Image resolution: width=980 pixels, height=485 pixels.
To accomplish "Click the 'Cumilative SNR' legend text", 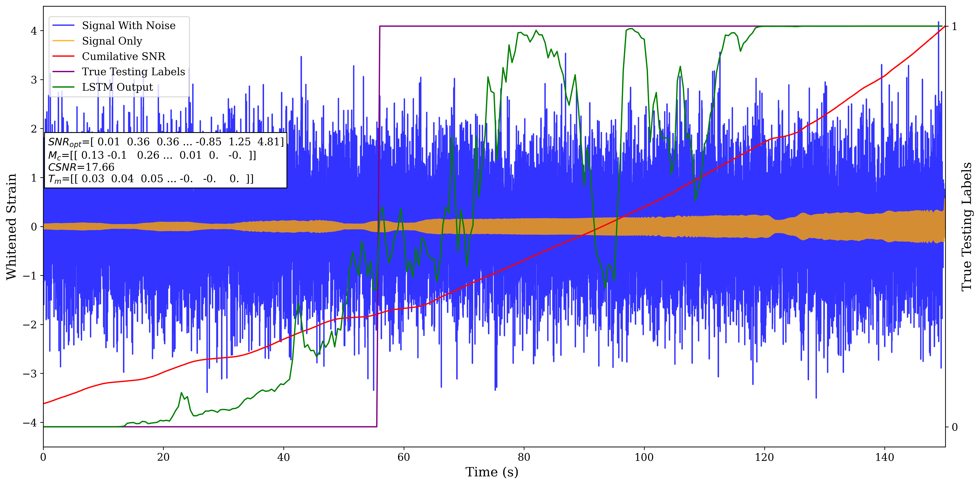I will (x=124, y=56).
